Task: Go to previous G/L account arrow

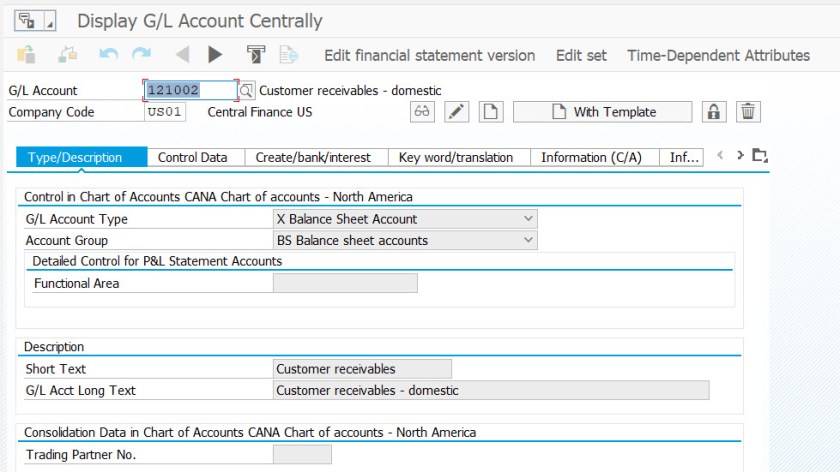Action: pyautogui.click(x=182, y=55)
